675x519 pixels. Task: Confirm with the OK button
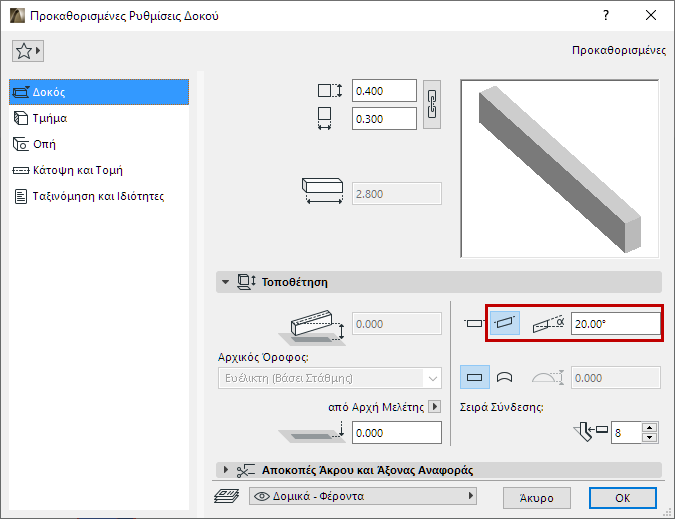(622, 498)
